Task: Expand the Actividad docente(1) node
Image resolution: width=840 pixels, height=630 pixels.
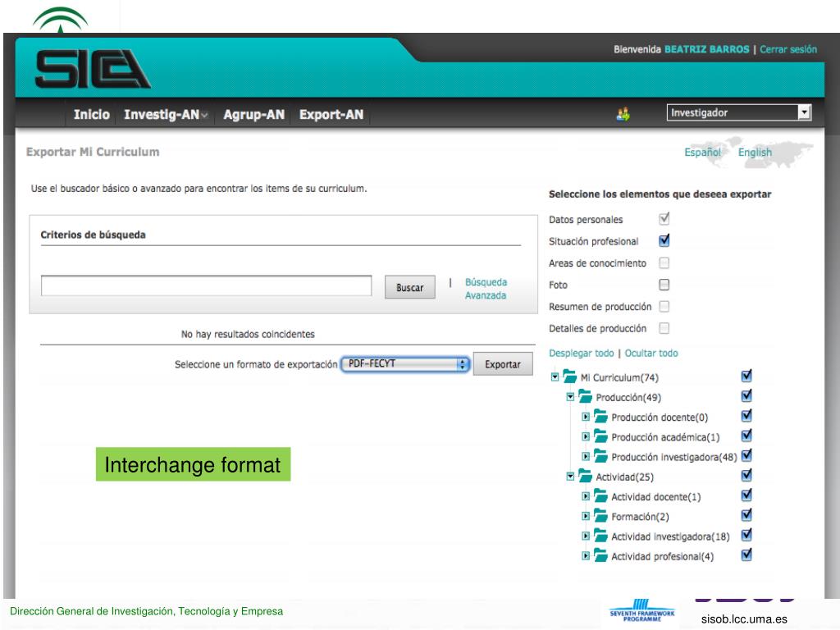Action: (x=586, y=496)
